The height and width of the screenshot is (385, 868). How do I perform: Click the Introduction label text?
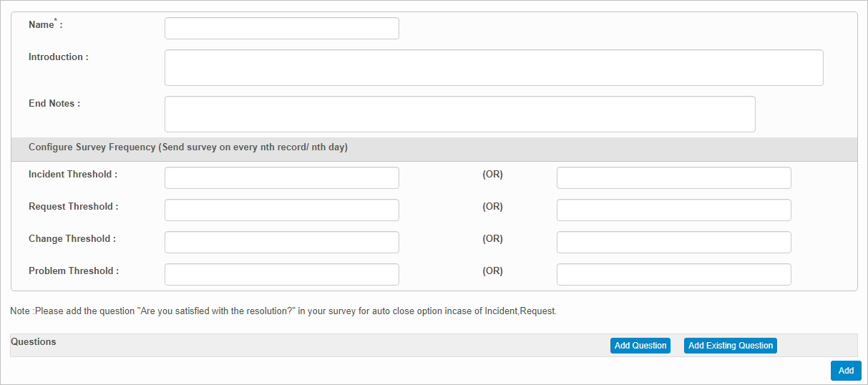pos(58,57)
